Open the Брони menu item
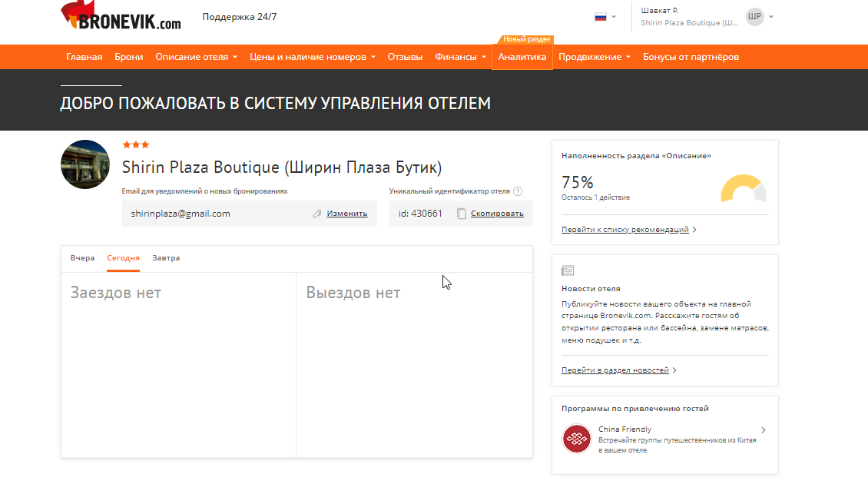This screenshot has height=481, width=868. (x=128, y=57)
